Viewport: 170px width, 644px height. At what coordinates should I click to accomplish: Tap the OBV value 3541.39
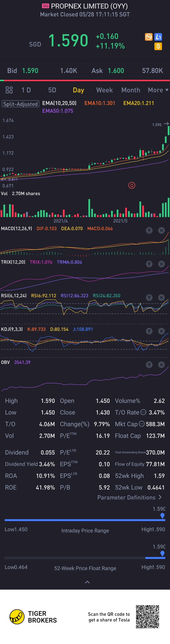click(22, 362)
